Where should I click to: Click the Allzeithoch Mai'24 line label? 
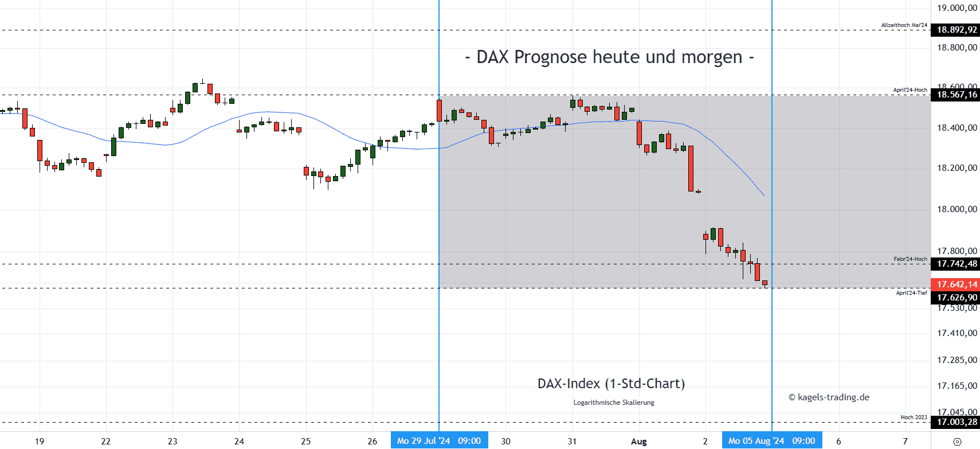tap(904, 25)
